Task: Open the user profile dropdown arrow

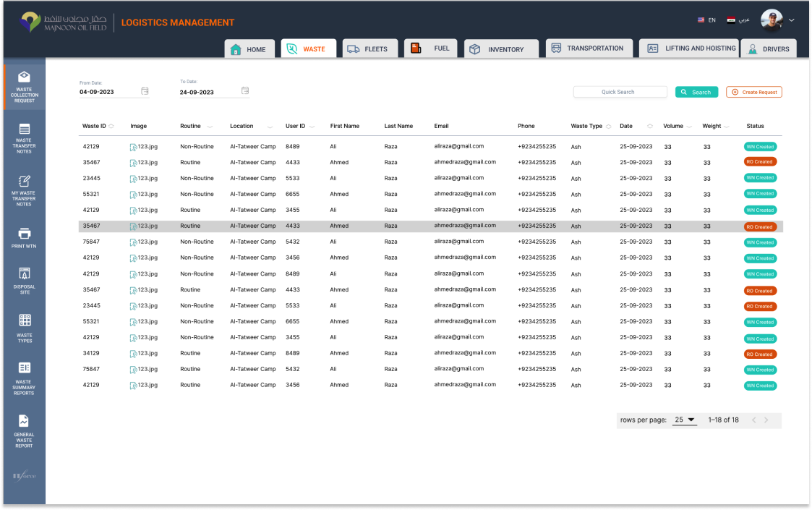Action: [791, 20]
